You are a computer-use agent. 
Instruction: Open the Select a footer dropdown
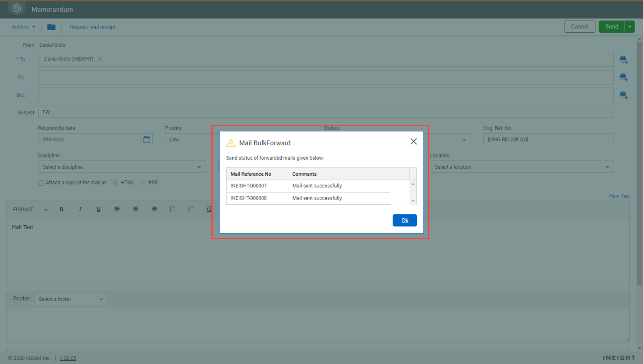[71, 299]
